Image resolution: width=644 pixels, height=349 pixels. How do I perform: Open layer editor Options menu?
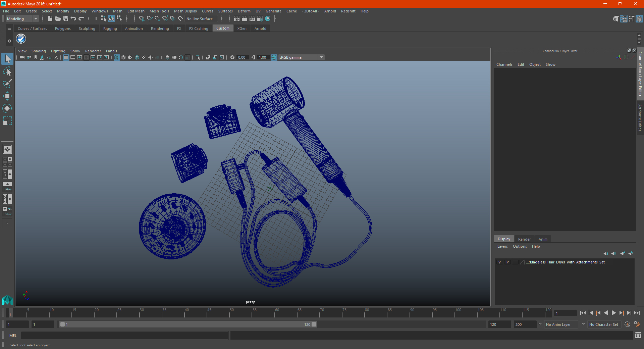520,246
